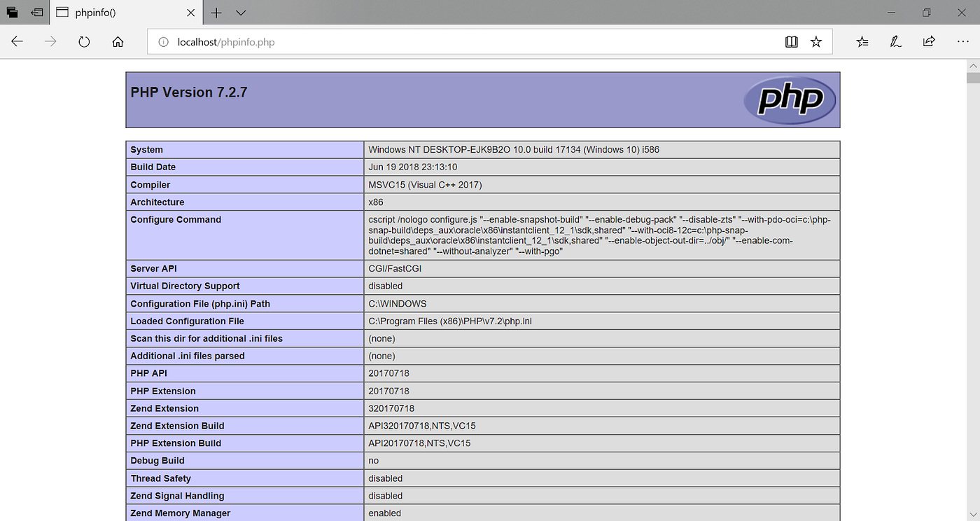
Task: View site information in address bar
Action: (162, 42)
